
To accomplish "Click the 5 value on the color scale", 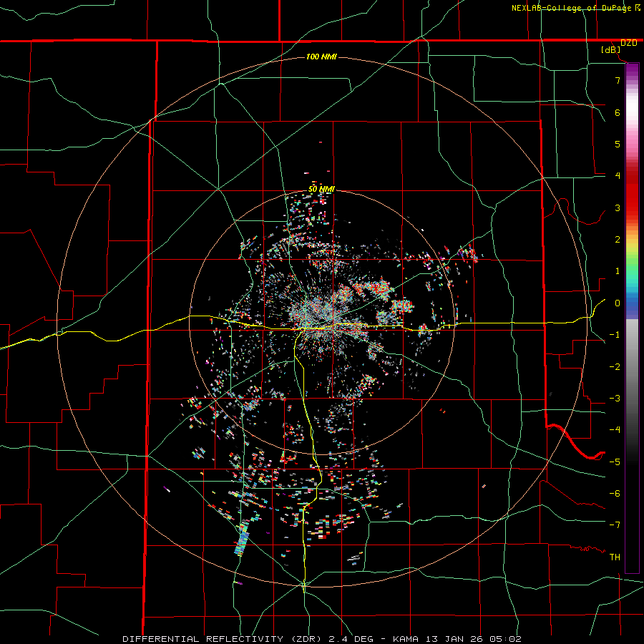I will point(618,144).
